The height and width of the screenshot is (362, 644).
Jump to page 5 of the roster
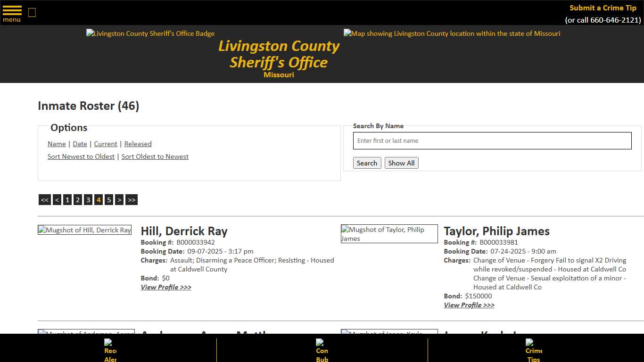coord(109,199)
